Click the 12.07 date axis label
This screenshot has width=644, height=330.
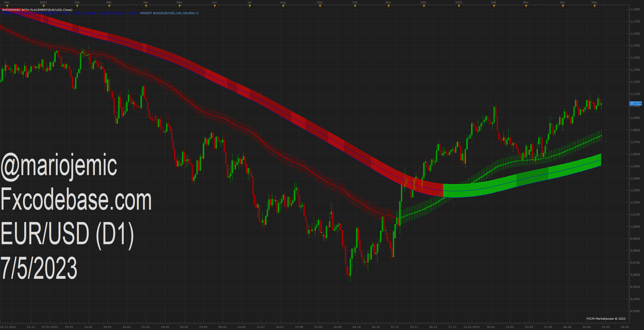pos(261,327)
